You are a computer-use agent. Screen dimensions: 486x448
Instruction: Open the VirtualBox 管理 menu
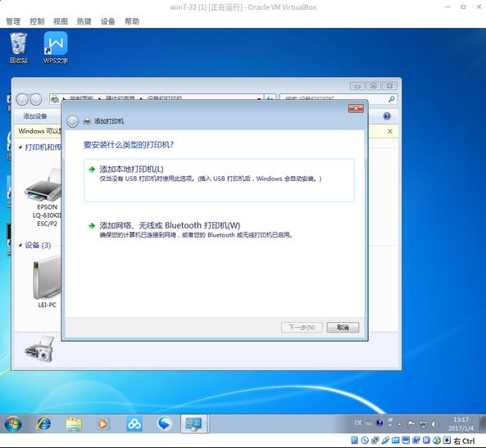13,21
